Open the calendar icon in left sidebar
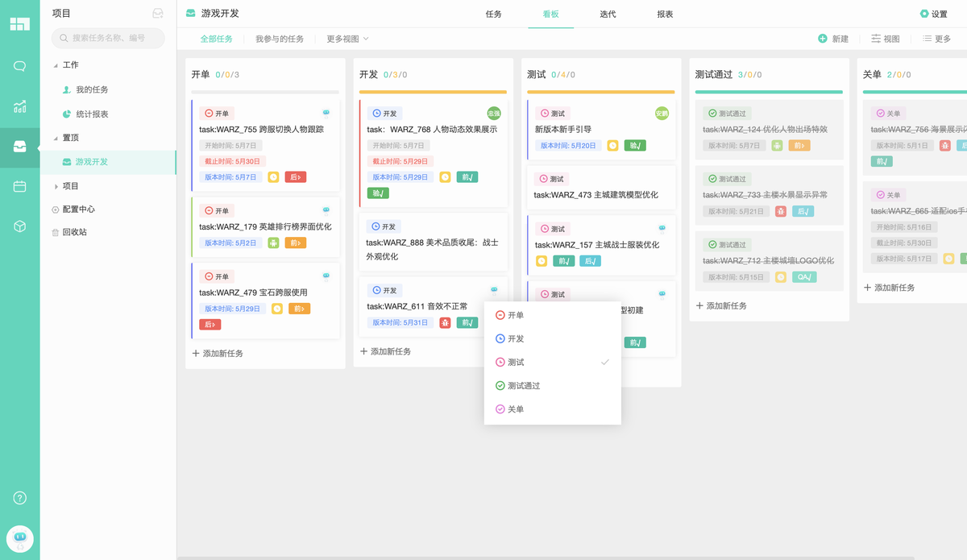The width and height of the screenshot is (967, 560). click(x=19, y=187)
